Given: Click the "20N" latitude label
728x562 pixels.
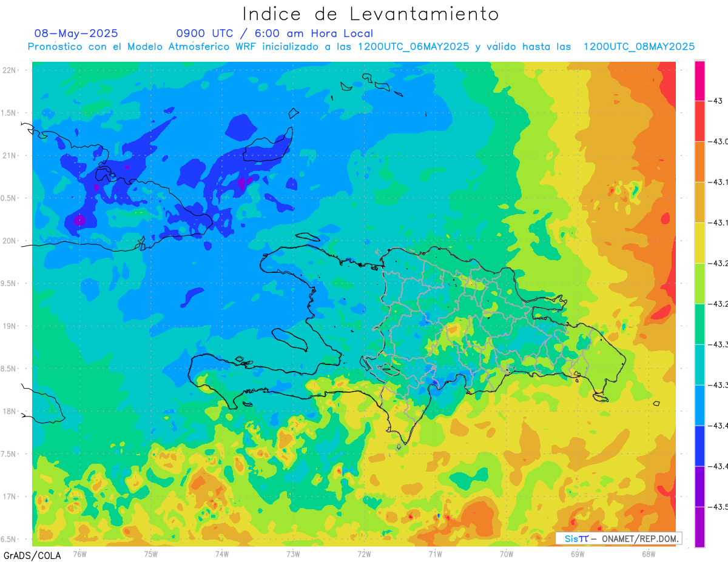Looking at the screenshot, I should coord(9,241).
